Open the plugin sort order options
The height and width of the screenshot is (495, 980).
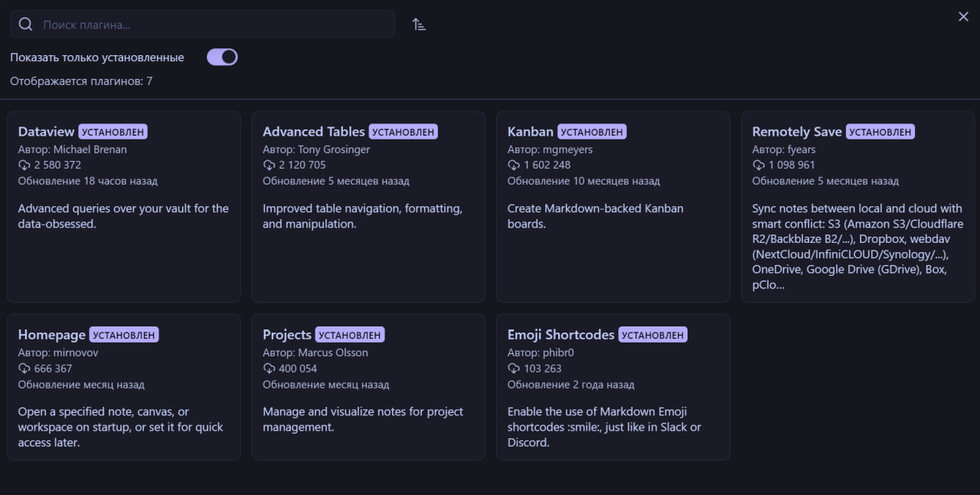pos(419,25)
